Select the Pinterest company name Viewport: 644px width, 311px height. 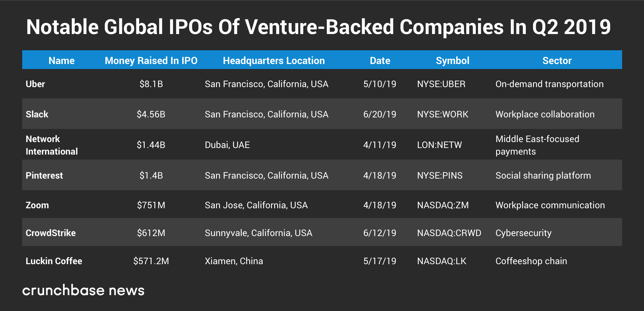[x=44, y=175]
